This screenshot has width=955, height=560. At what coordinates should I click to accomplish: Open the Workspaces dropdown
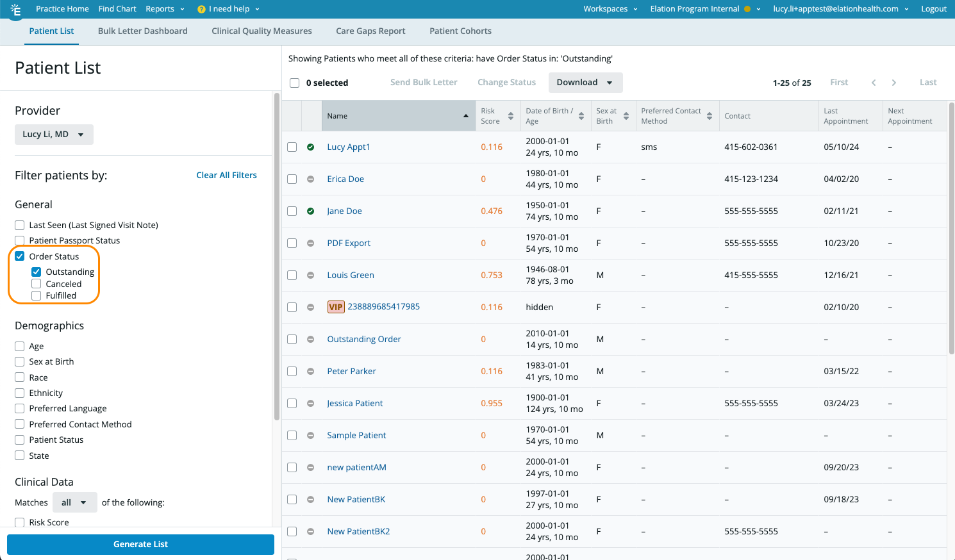click(611, 9)
